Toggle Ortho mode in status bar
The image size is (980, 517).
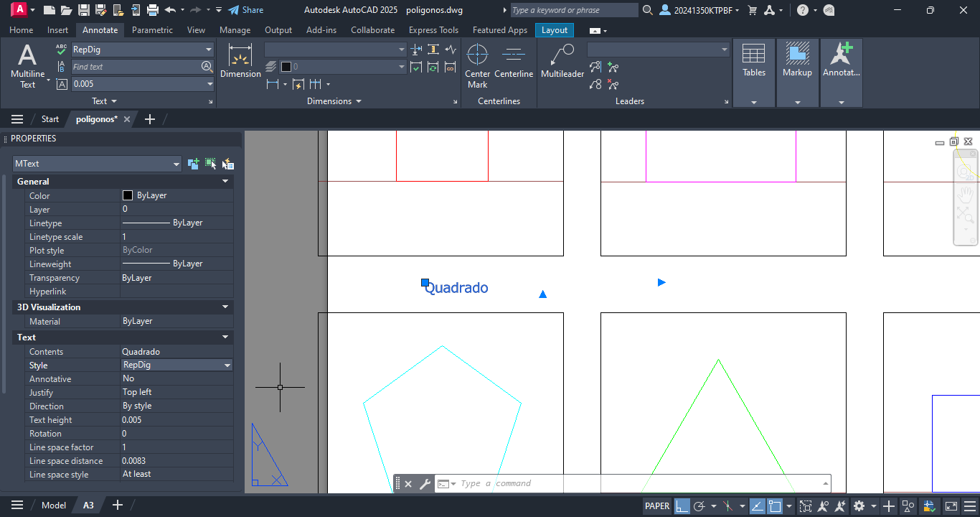(x=682, y=506)
